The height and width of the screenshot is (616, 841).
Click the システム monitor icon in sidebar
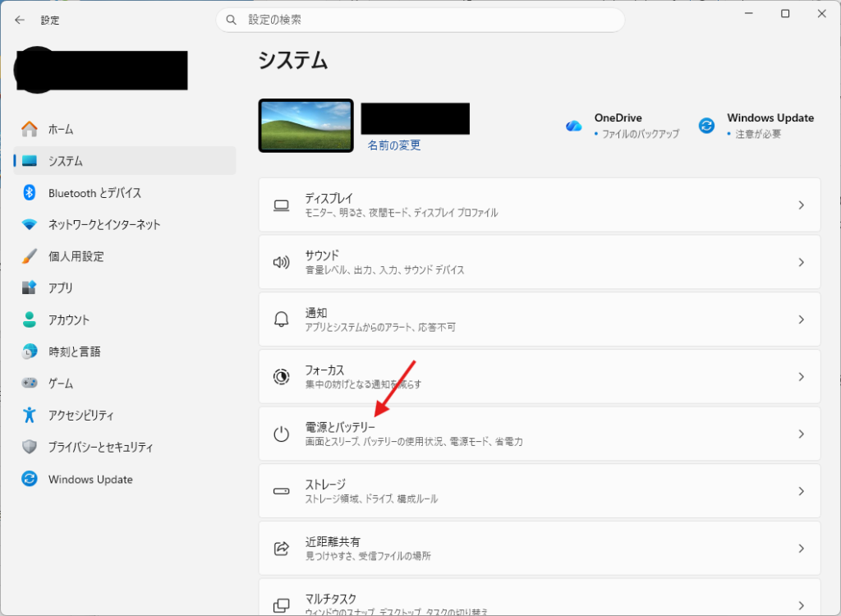[x=30, y=160]
